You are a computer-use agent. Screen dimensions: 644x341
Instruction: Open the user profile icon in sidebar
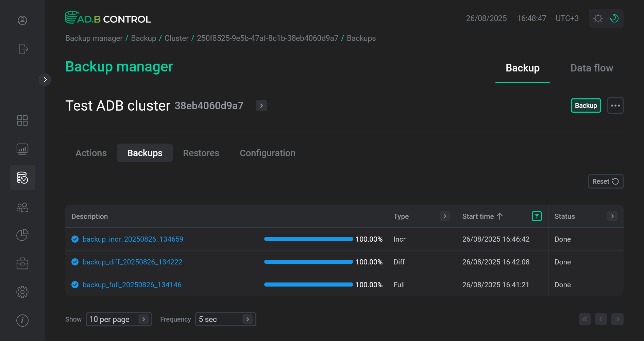(22, 20)
